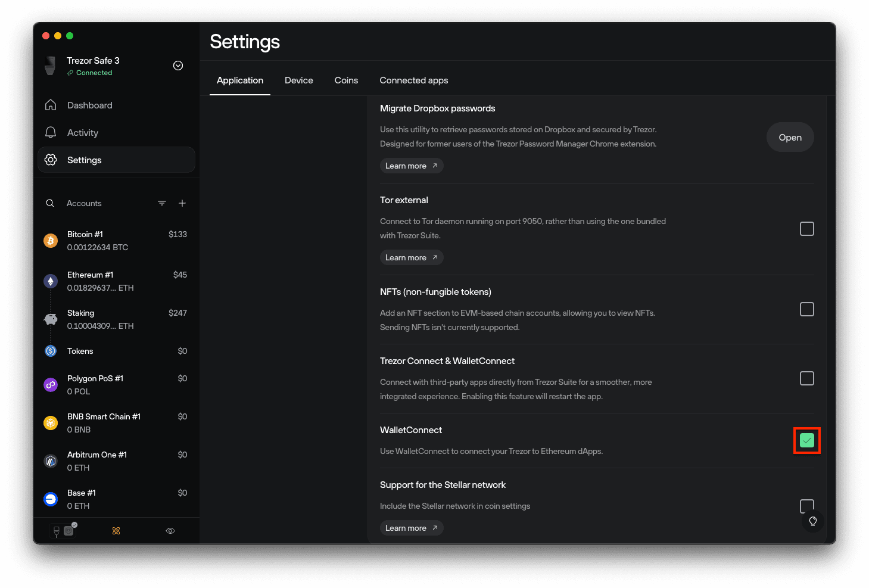Screen dimensions: 869x588
Task: Click the orange experimental features atom icon
Action: (116, 531)
